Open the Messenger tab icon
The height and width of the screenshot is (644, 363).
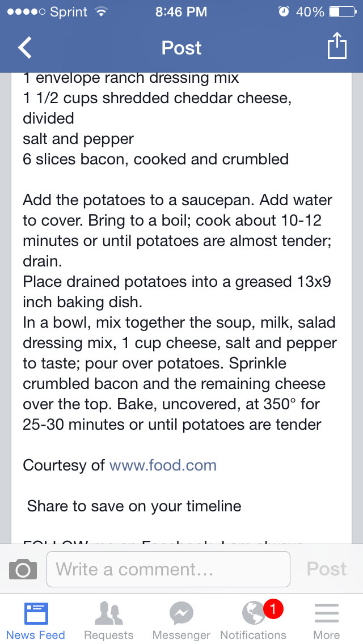[x=181, y=614]
